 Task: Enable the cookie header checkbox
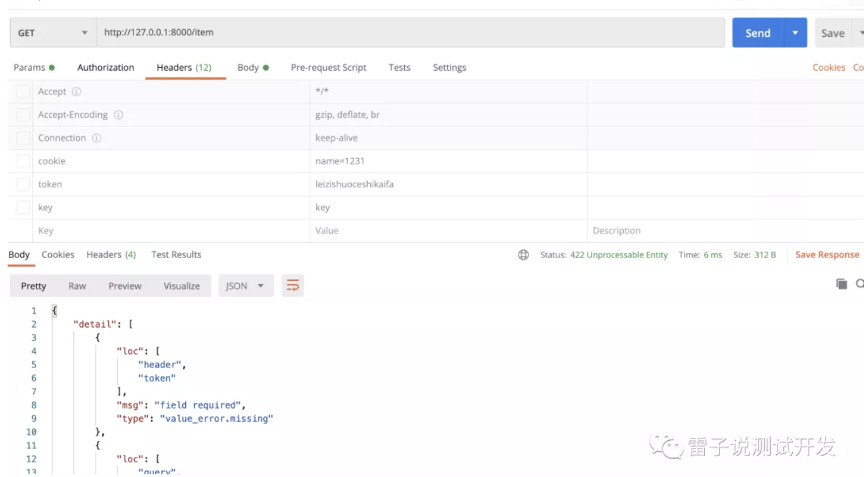(23, 161)
